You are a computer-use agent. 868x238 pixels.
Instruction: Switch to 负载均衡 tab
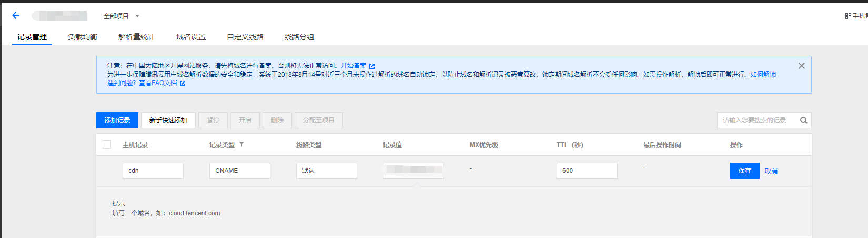[83, 37]
